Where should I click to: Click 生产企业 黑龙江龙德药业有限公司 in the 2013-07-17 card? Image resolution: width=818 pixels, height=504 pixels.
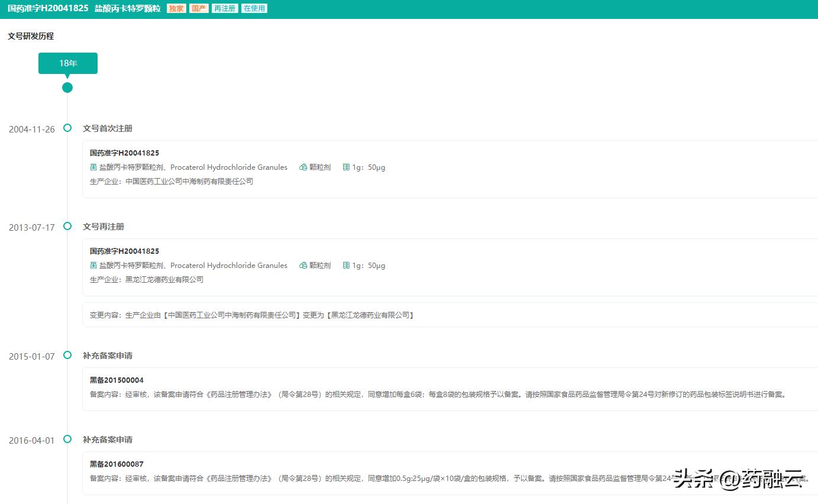[147, 280]
